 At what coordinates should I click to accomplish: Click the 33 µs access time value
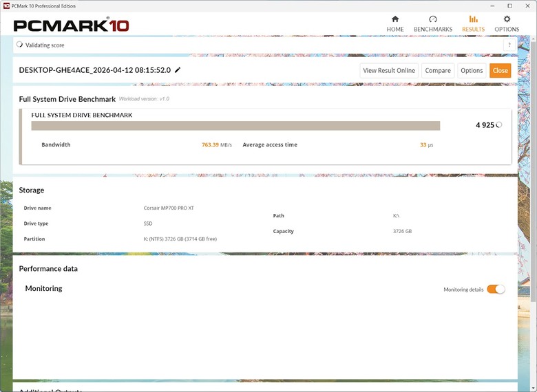coord(426,144)
